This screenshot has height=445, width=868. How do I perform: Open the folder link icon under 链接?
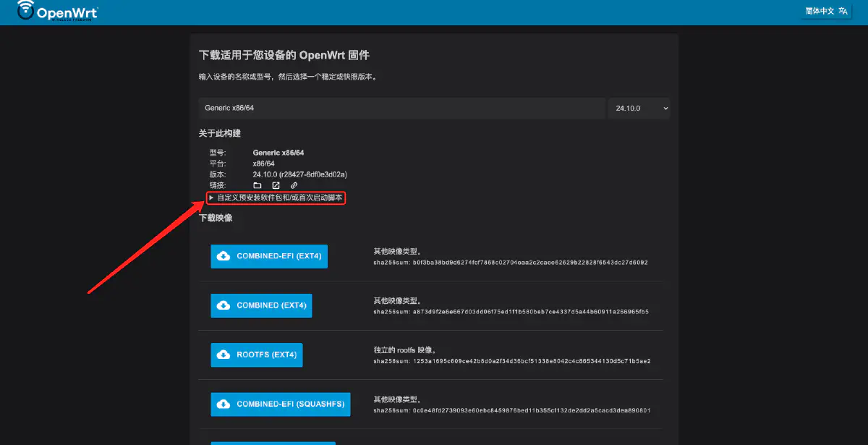coord(257,186)
